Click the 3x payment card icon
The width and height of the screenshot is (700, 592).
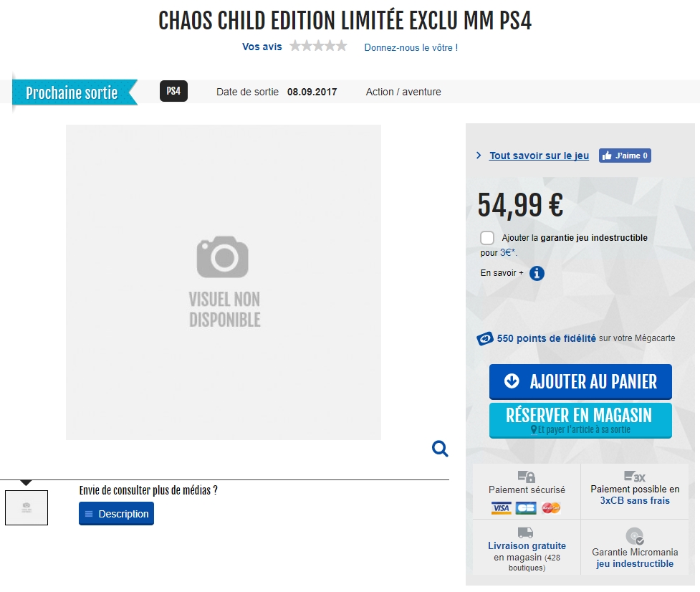point(634,476)
